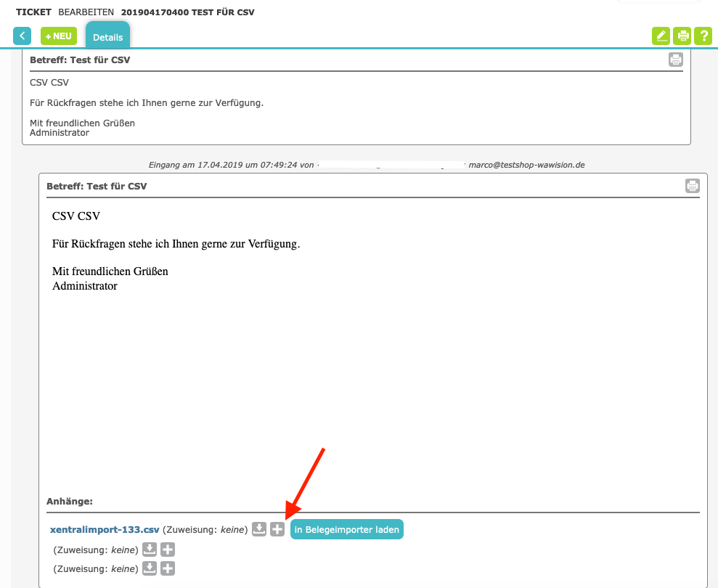Click plus icon on third attachment row
Screen dimensions: 718x588
[x=168, y=568]
